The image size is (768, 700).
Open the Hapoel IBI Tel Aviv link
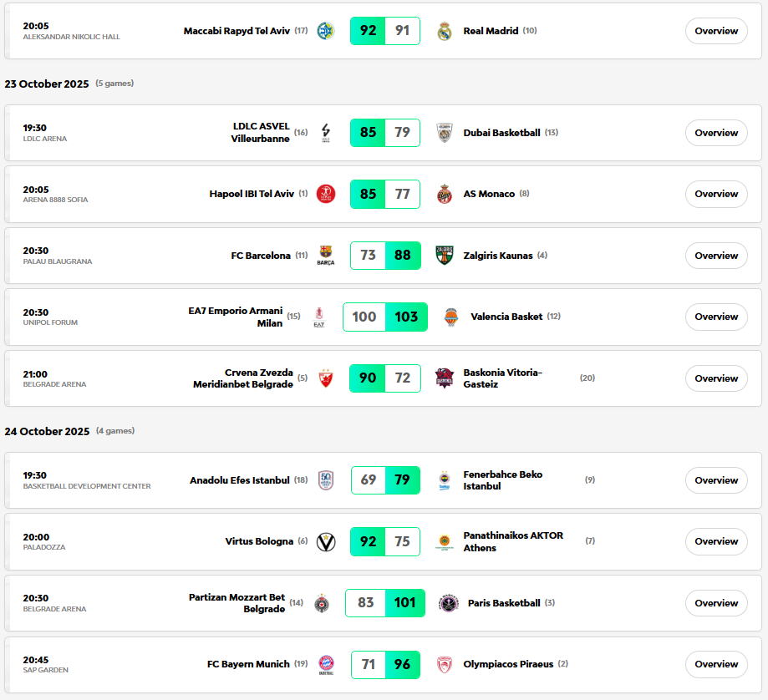(x=252, y=194)
